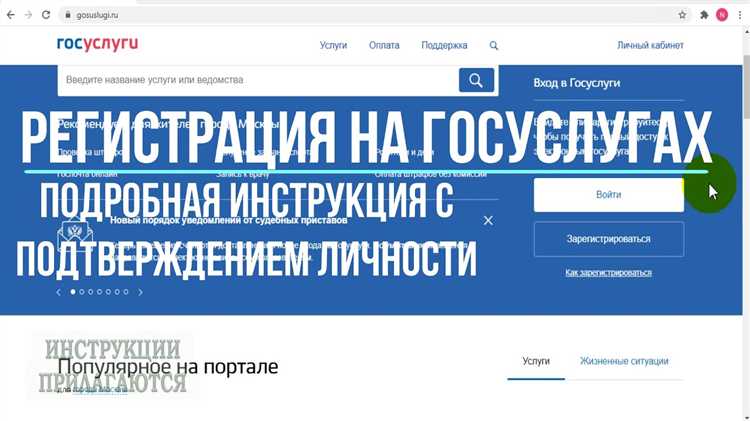
Task: Switch to the Услуги tab under Популярное на портале
Action: click(x=536, y=362)
